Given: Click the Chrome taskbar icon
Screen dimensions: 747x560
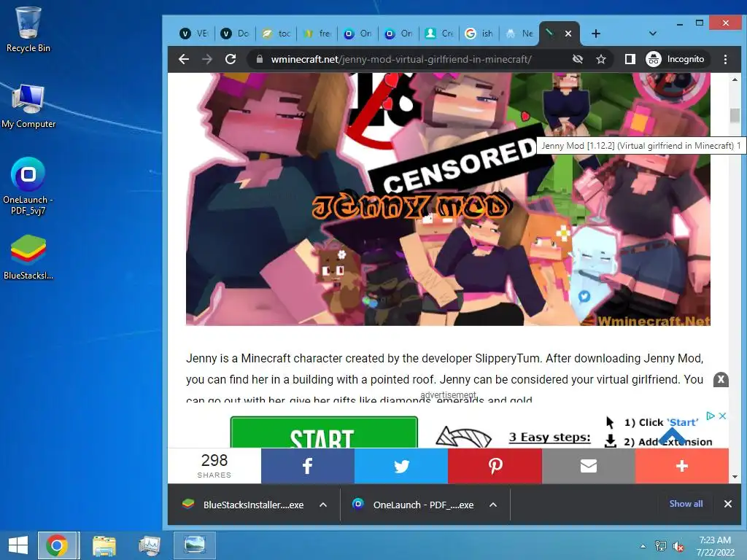Looking at the screenshot, I should pyautogui.click(x=57, y=545).
